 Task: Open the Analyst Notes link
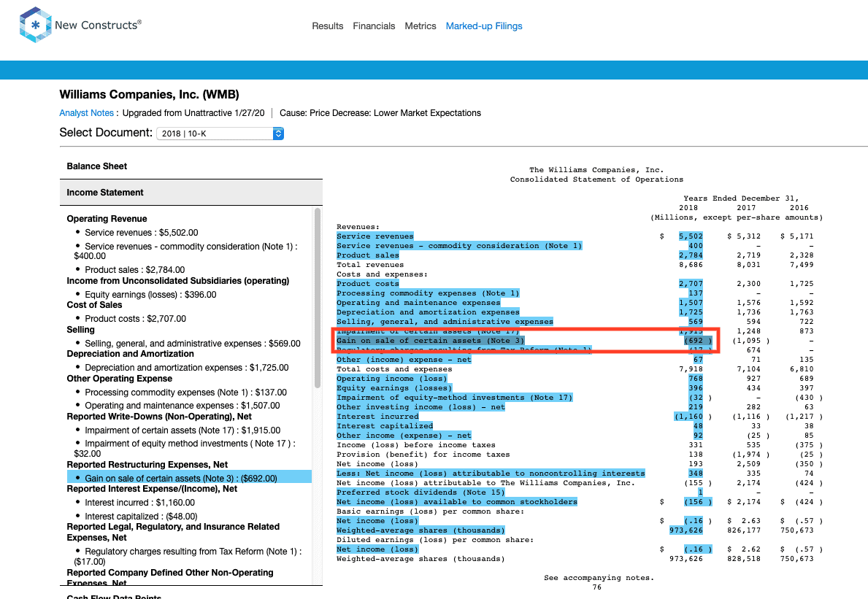[x=86, y=113]
